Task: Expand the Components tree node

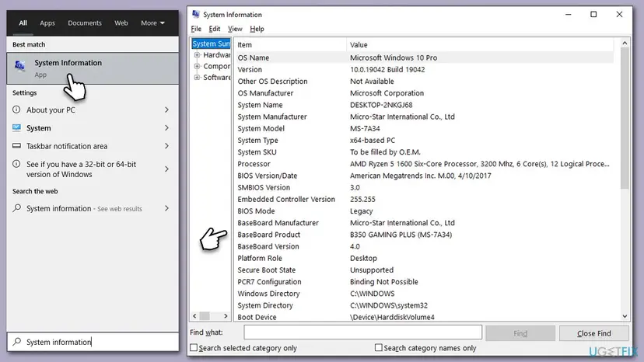Action: click(x=197, y=66)
